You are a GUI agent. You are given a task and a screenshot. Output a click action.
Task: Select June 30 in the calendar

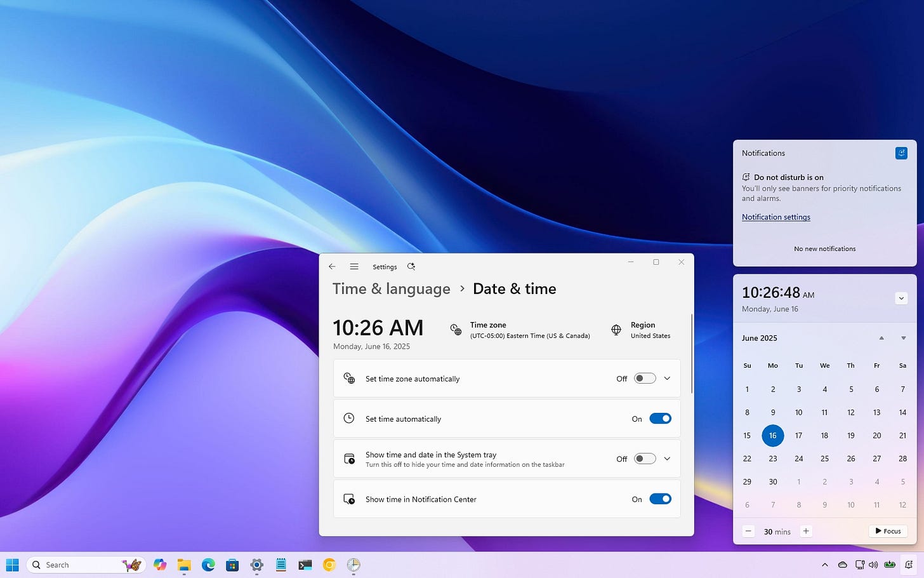pos(773,482)
